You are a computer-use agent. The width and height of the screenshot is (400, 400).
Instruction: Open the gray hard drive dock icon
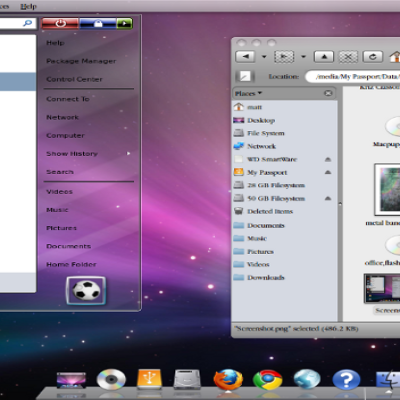187,379
